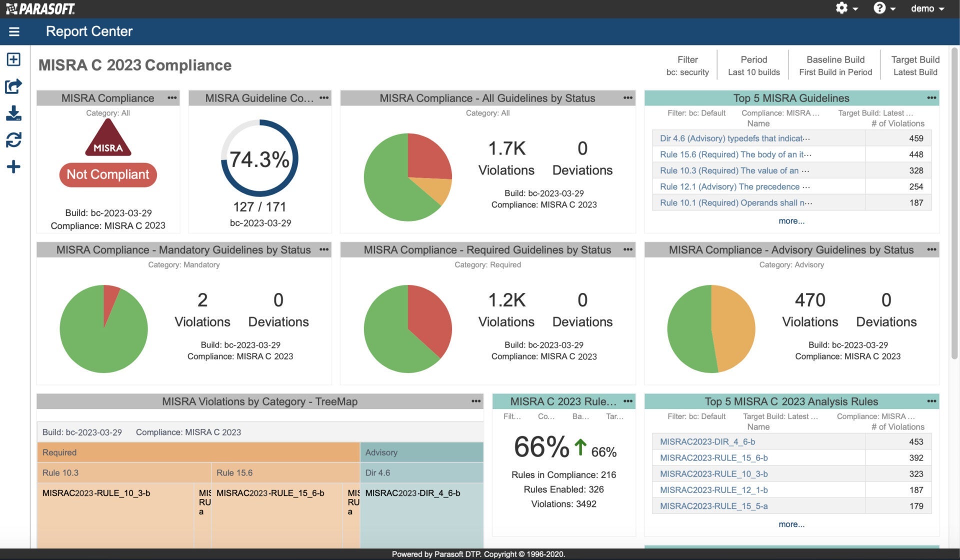Share the dashboard via the export icon

pyautogui.click(x=13, y=86)
